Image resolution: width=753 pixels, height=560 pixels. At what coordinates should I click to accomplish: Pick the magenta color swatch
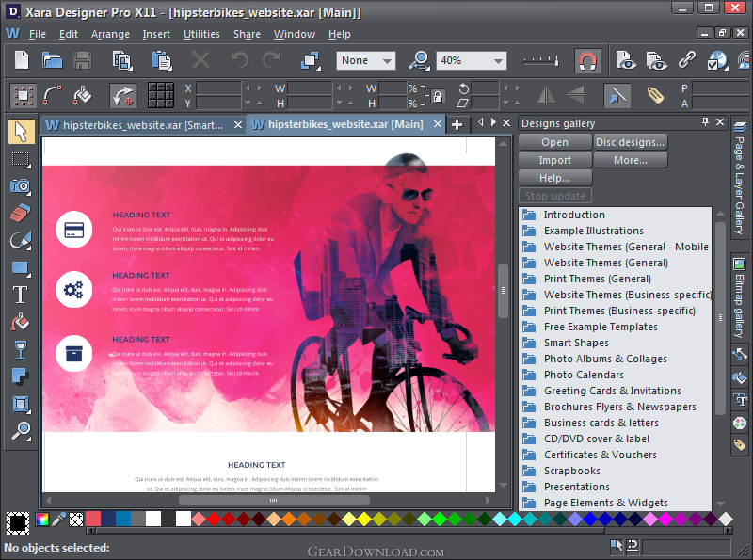[x=665, y=519]
